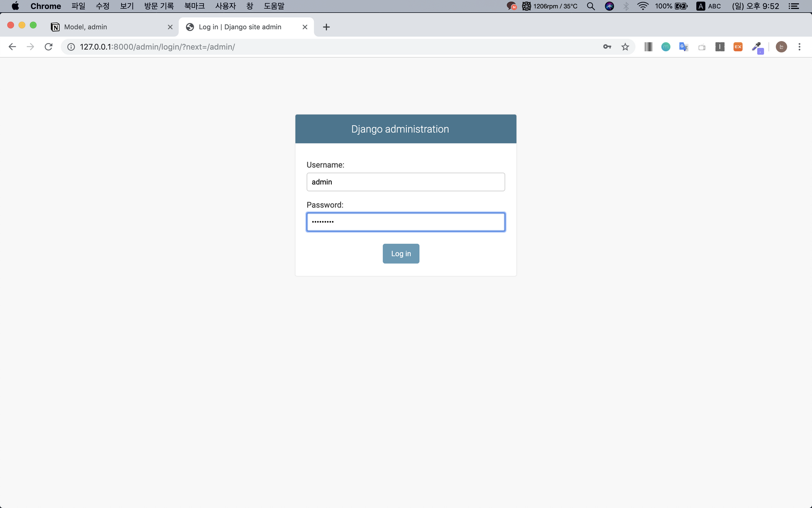This screenshot has height=508, width=812.
Task: Click the Log in button
Action: (401, 254)
